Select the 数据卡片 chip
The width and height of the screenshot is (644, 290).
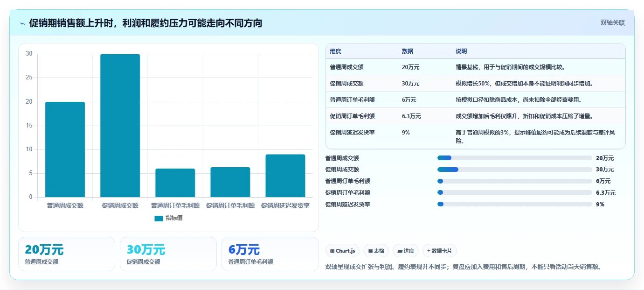[x=440, y=251]
